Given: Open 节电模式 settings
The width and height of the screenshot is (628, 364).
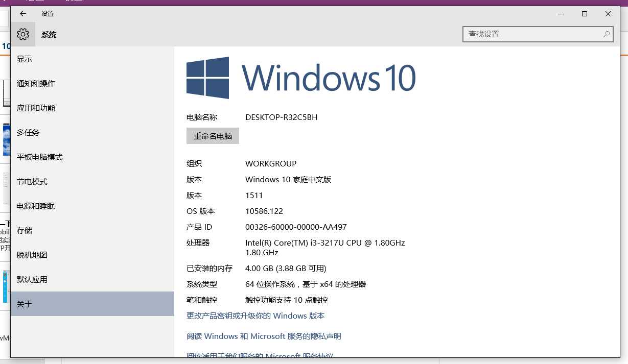Looking at the screenshot, I should pos(92,182).
